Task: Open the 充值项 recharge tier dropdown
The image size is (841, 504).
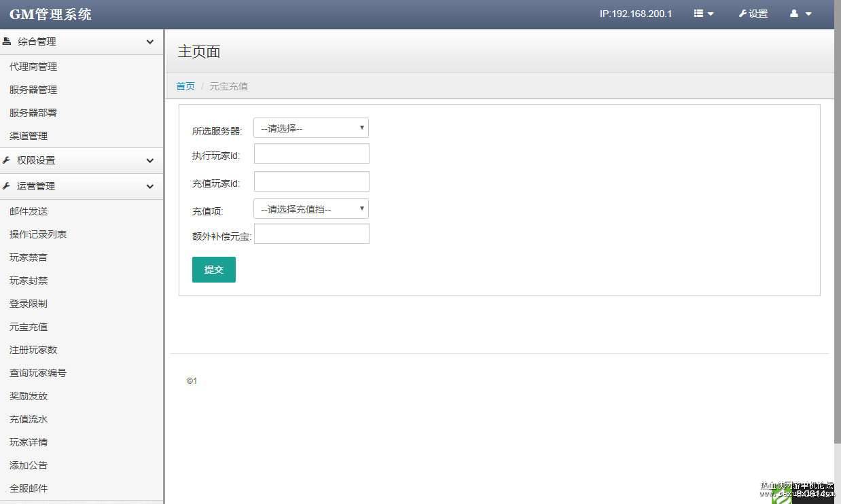Action: pyautogui.click(x=311, y=209)
